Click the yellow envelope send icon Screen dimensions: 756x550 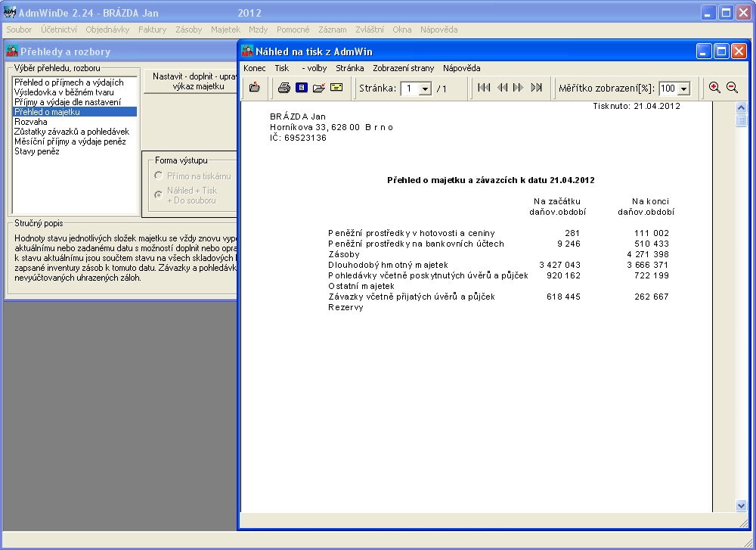[x=336, y=87]
